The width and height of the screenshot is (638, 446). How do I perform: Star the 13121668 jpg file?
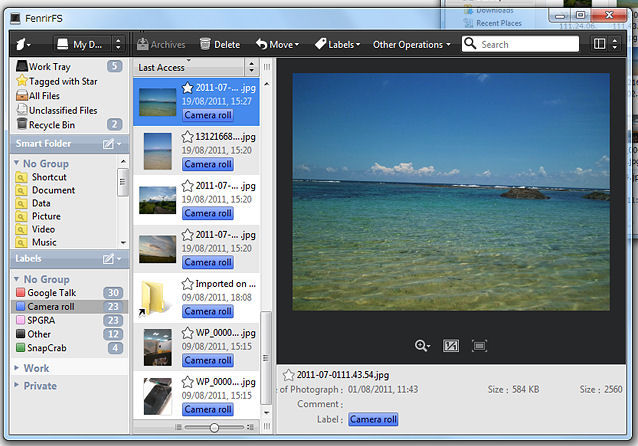pos(187,136)
